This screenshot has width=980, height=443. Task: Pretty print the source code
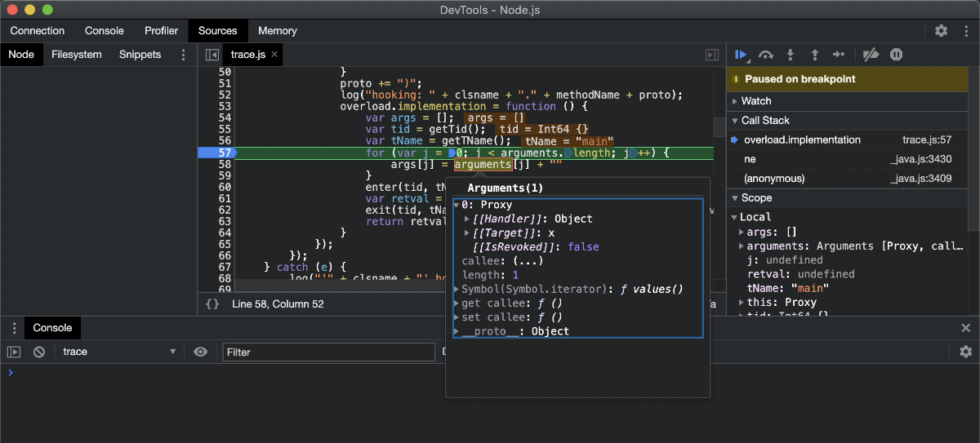coord(212,303)
